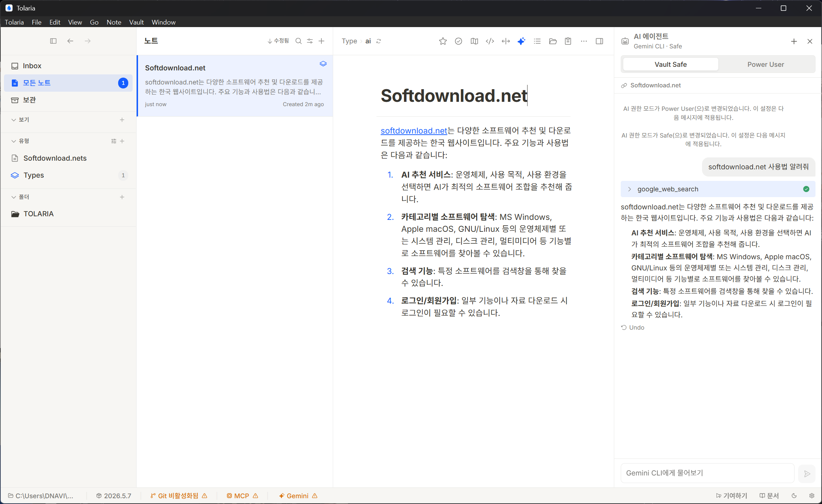Open the 수정됨 sort dropdown

tap(278, 41)
